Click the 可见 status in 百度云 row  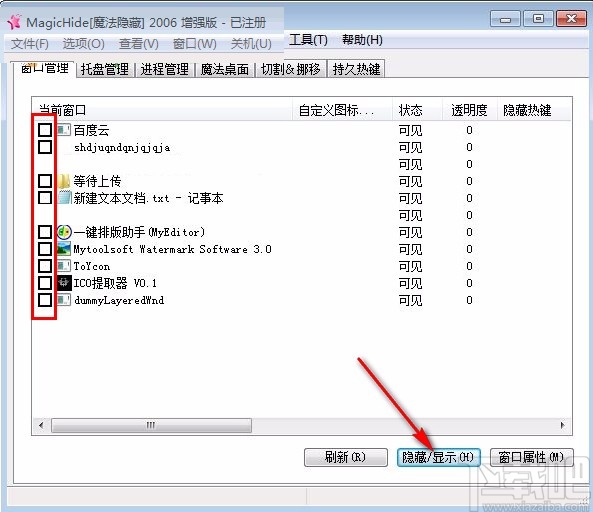[x=410, y=130]
